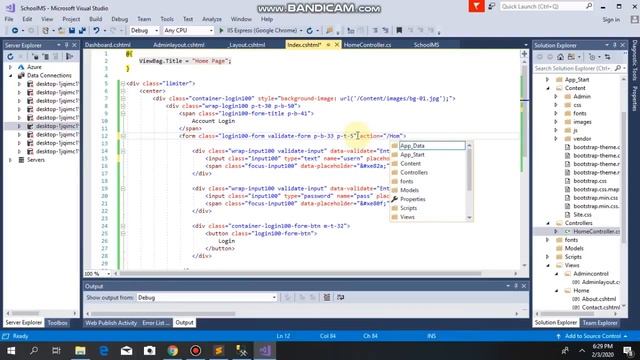Screen dimensions: 640x360
Task: Expand App_Start folder in Solution Explorer
Action: click(x=548, y=80)
